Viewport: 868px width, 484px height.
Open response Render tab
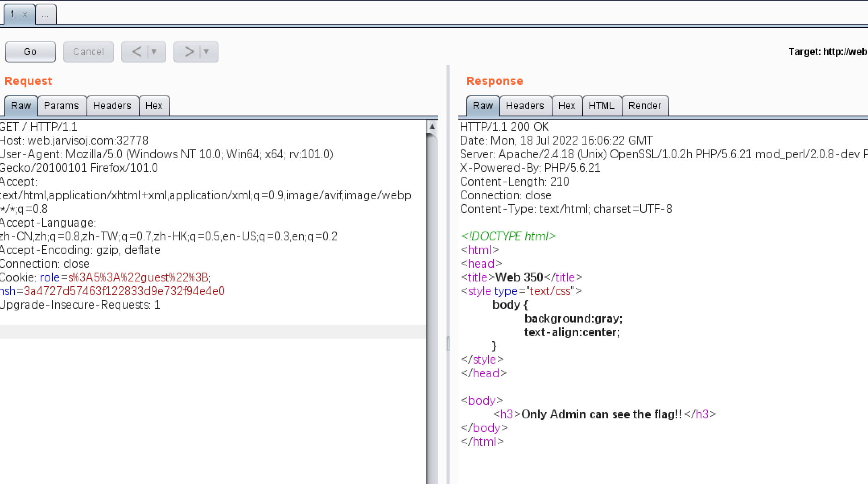645,106
